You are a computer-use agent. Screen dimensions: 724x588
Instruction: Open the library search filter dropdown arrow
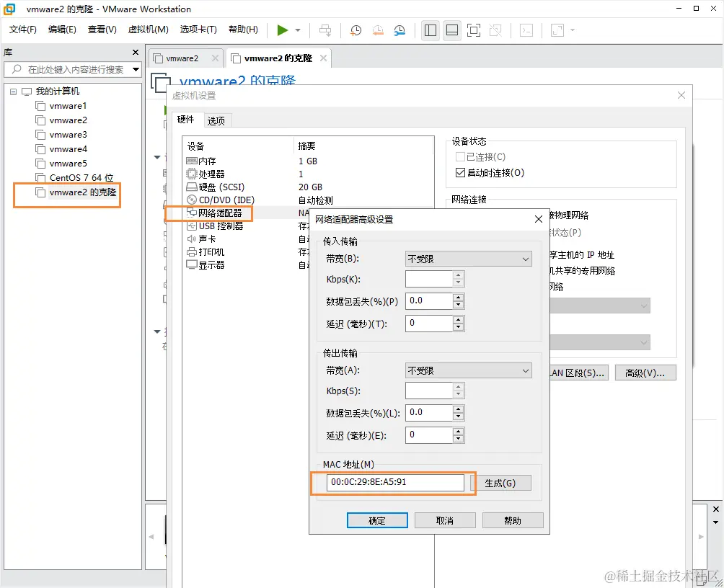(x=136, y=70)
